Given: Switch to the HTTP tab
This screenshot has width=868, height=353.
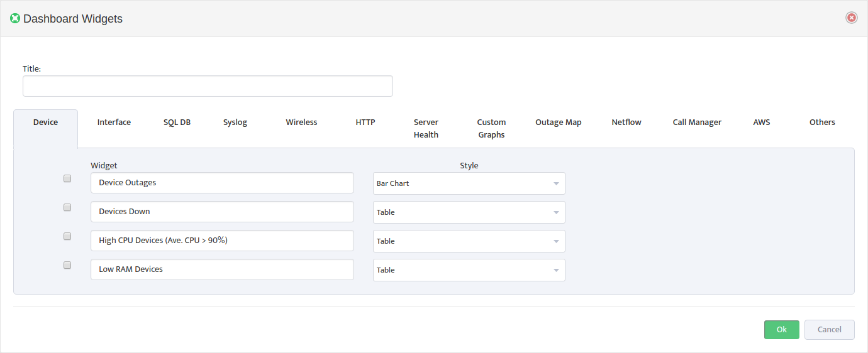Looking at the screenshot, I should [365, 122].
